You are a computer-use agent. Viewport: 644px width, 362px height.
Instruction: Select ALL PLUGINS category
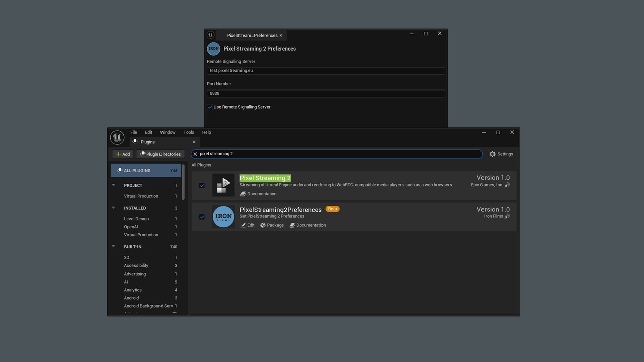coord(146,170)
